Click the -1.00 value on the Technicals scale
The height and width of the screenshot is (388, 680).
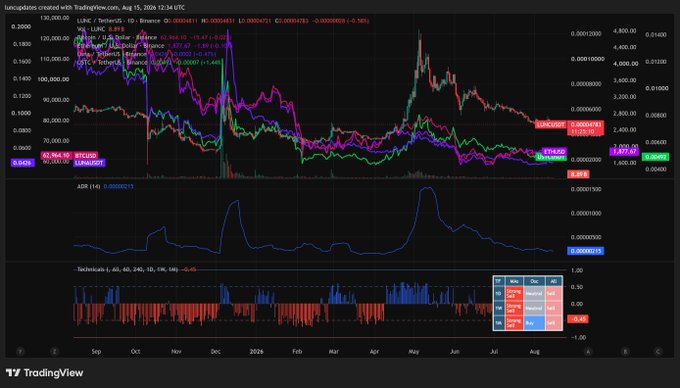point(579,337)
